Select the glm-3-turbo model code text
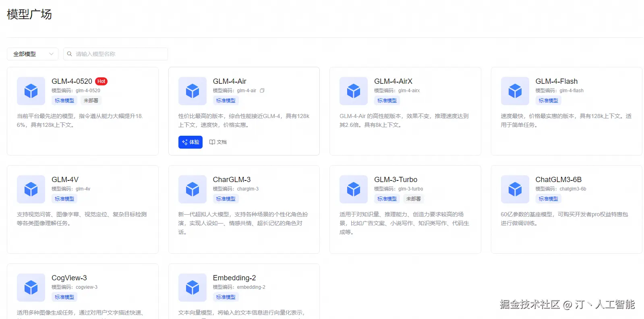644x319 pixels. coord(411,189)
